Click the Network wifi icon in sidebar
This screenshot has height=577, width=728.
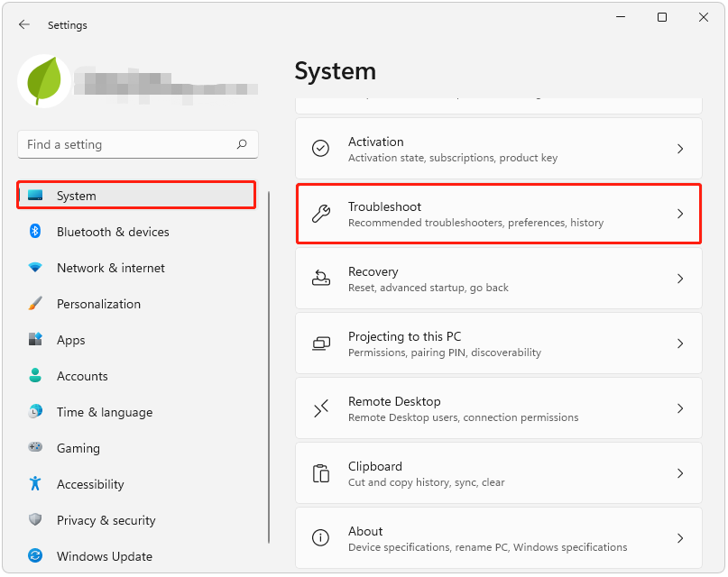[35, 268]
